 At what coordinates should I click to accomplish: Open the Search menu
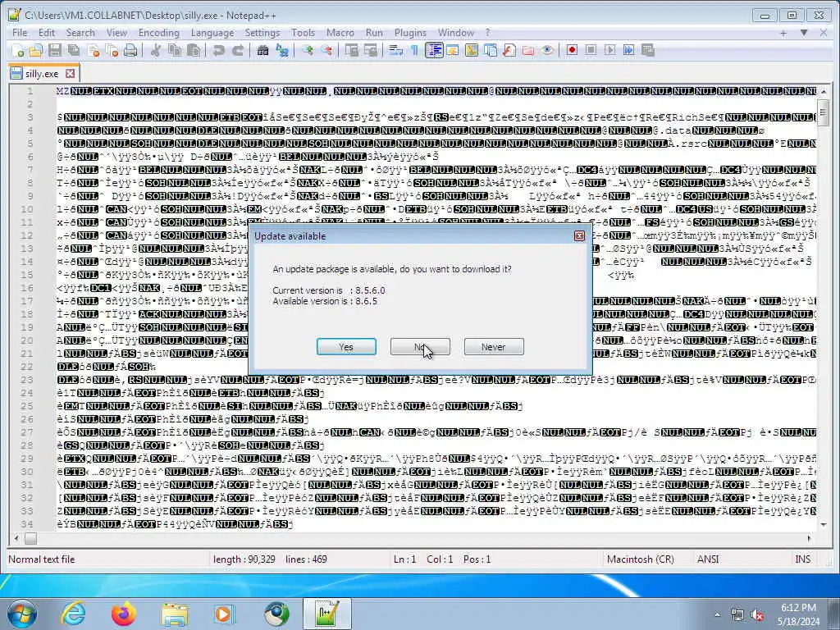tap(80, 33)
